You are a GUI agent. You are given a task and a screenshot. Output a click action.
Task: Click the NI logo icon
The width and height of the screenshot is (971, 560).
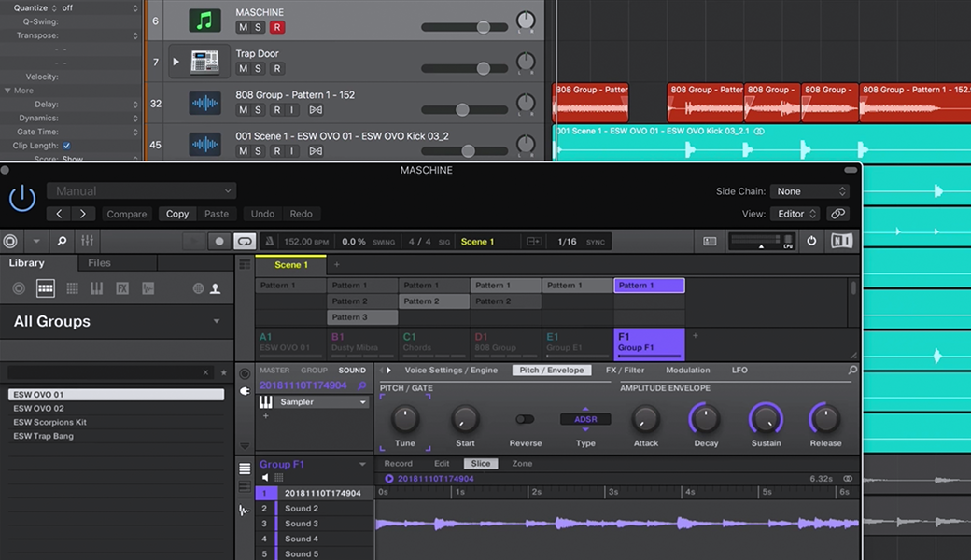tap(841, 241)
